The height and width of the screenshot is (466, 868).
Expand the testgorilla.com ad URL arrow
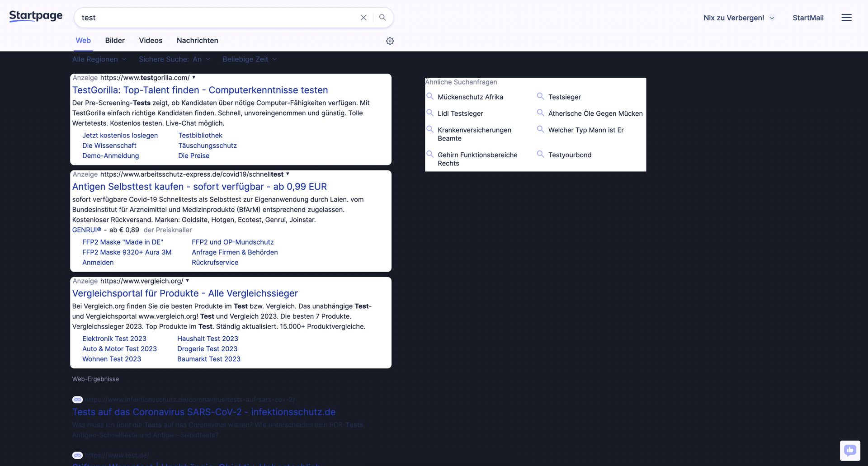pyautogui.click(x=194, y=77)
